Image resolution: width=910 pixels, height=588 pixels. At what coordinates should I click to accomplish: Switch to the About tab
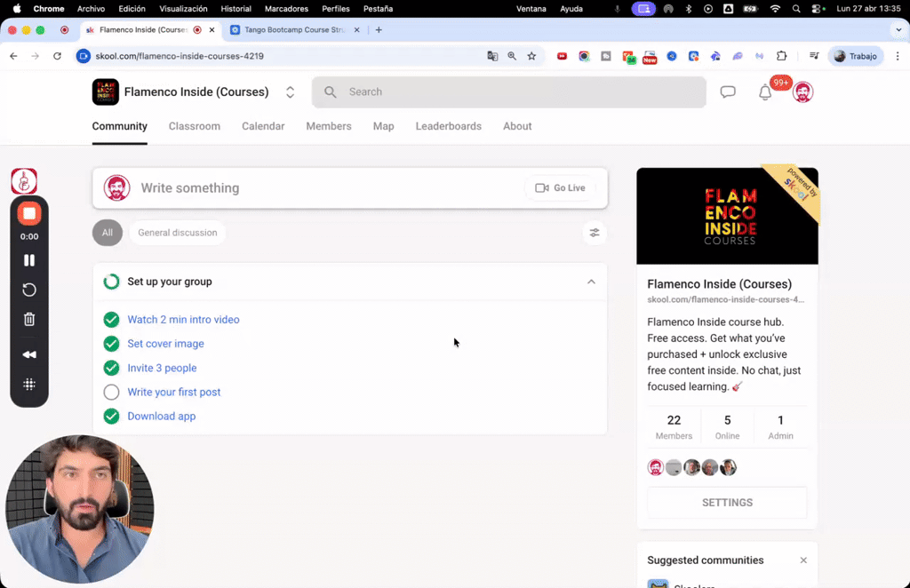click(517, 126)
